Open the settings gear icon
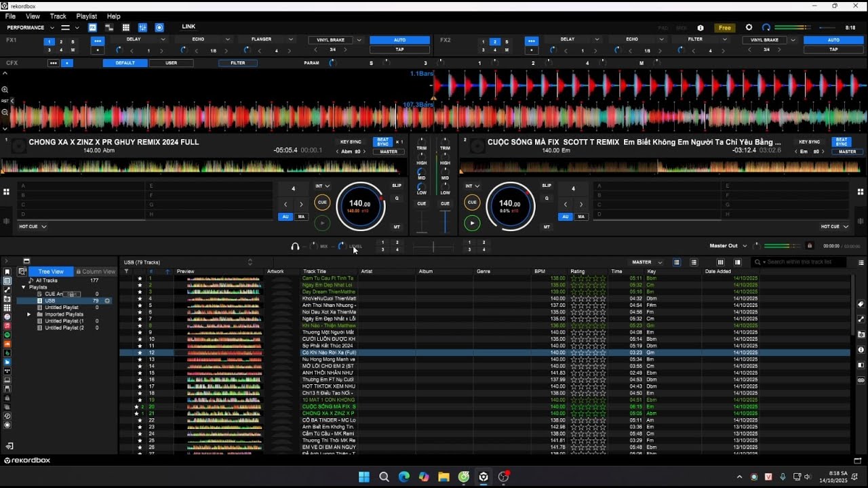 tap(749, 28)
